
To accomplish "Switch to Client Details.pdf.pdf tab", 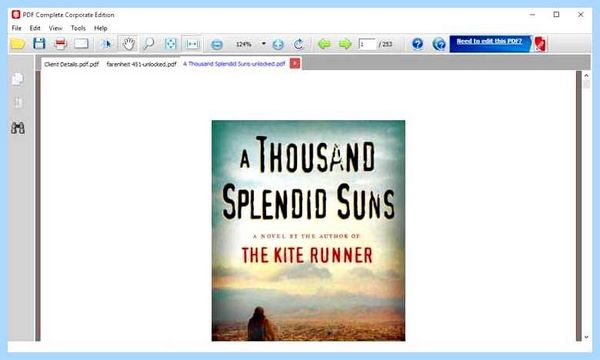I will click(72, 64).
